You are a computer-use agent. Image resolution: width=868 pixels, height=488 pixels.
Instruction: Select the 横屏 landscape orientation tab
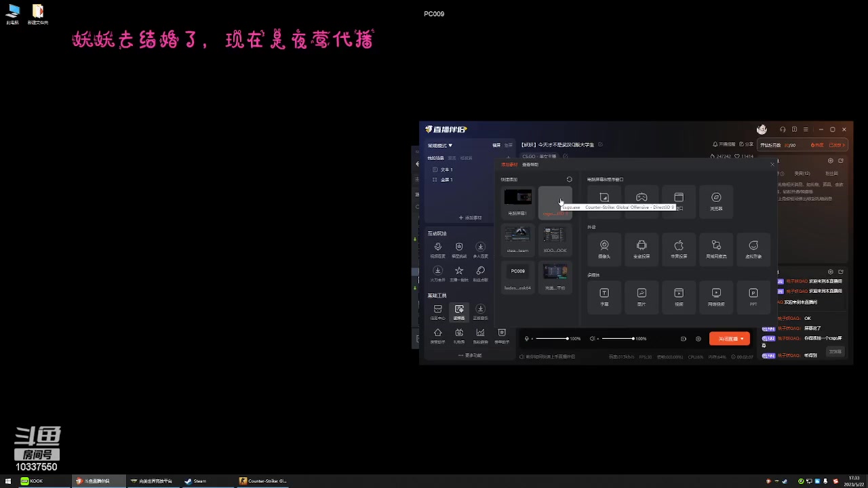[496, 145]
